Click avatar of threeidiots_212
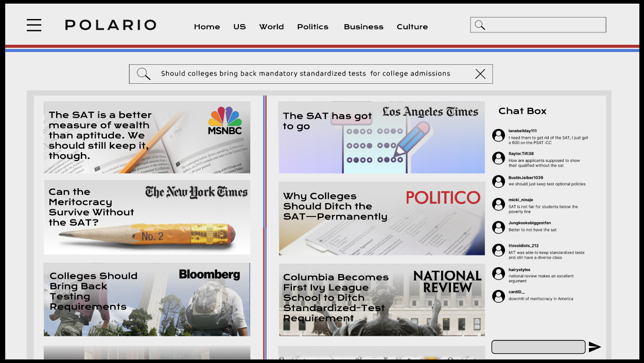The height and width of the screenshot is (363, 644). [498, 250]
